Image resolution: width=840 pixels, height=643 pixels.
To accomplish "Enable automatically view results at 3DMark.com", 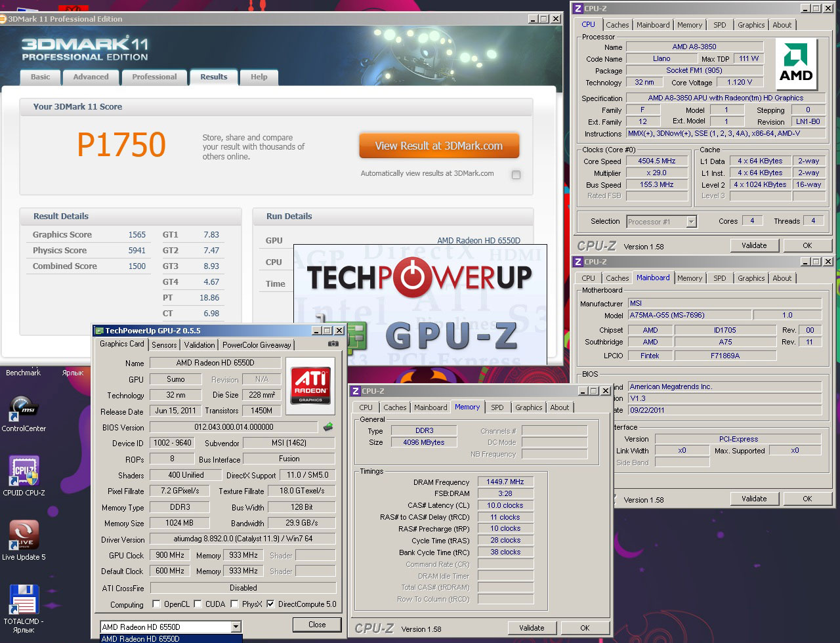I will pyautogui.click(x=516, y=175).
